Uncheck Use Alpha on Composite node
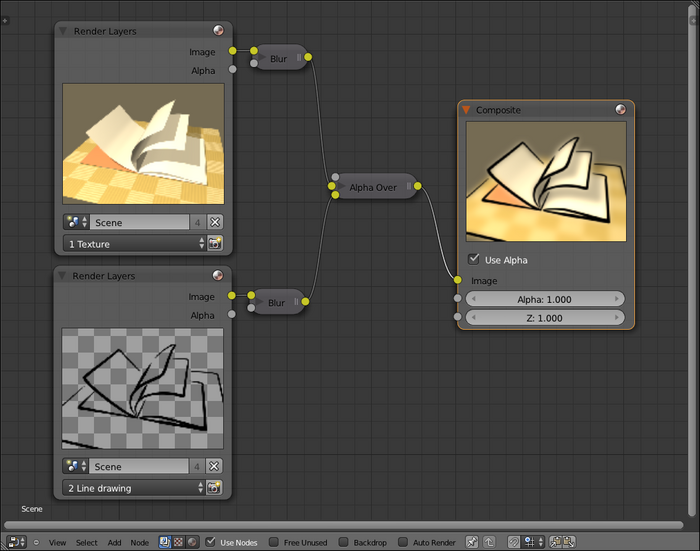 [474, 260]
